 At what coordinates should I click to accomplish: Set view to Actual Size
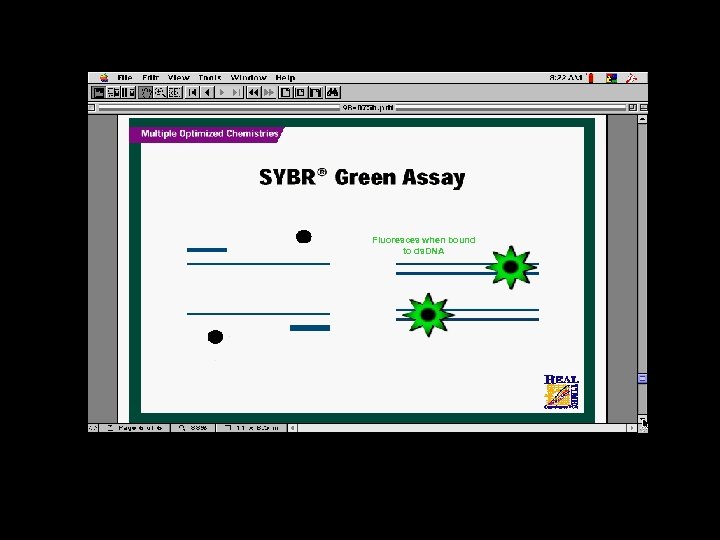click(x=285, y=92)
